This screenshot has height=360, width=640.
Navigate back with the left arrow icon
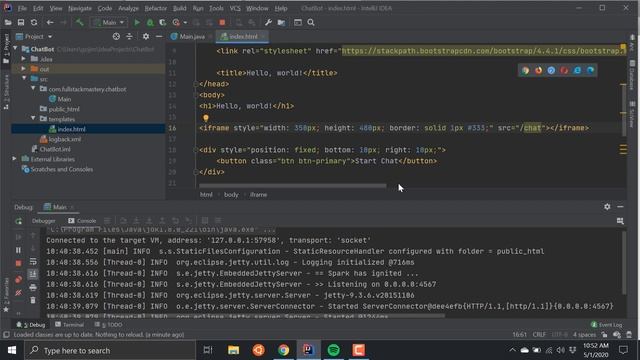pyautogui.click(x=50, y=22)
